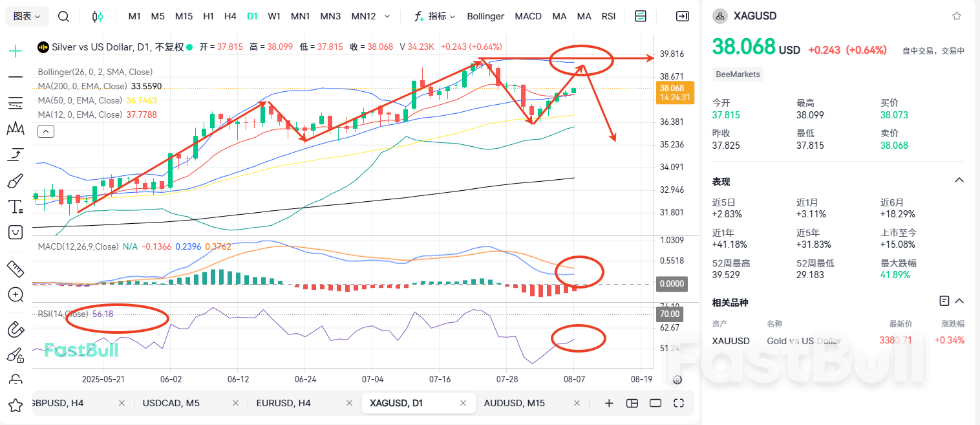Screen dimensions: 980x425
Task: Open the XAUUSD related symbol
Action: pyautogui.click(x=730, y=341)
